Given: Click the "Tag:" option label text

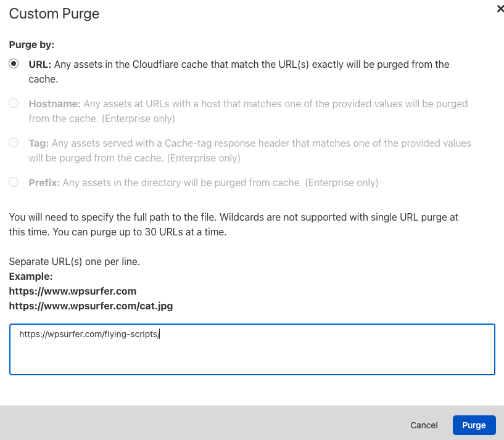Looking at the screenshot, I should coord(38,143).
